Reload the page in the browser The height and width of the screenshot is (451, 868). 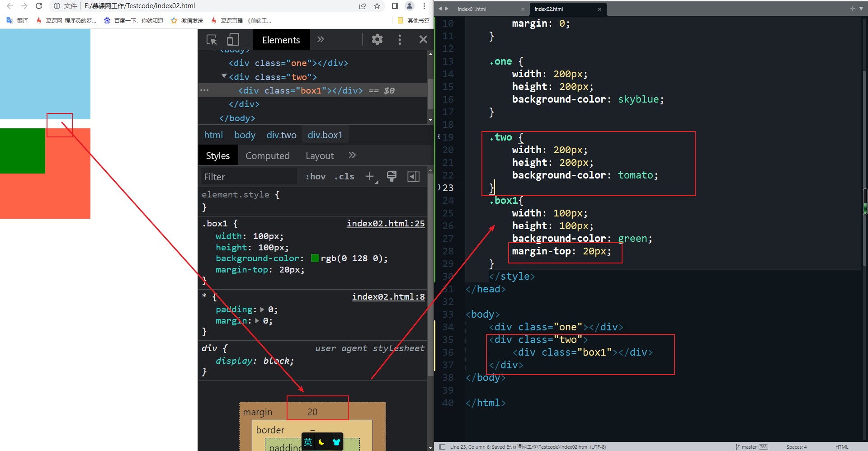coord(39,6)
